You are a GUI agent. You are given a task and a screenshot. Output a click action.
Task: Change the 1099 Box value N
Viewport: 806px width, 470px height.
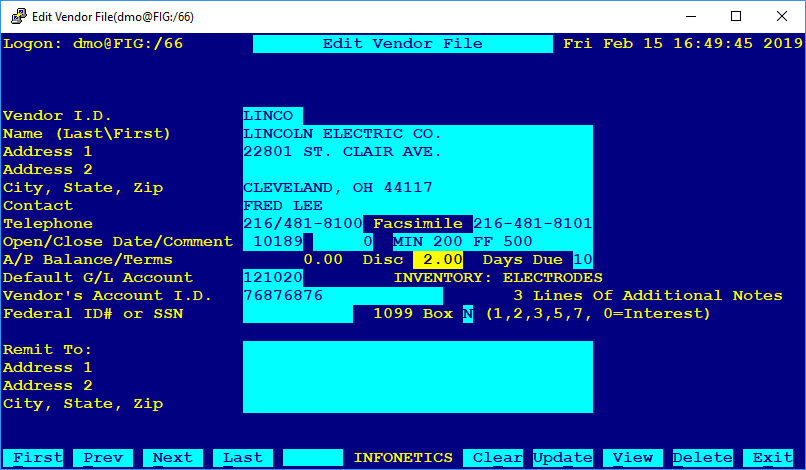pyautogui.click(x=468, y=314)
